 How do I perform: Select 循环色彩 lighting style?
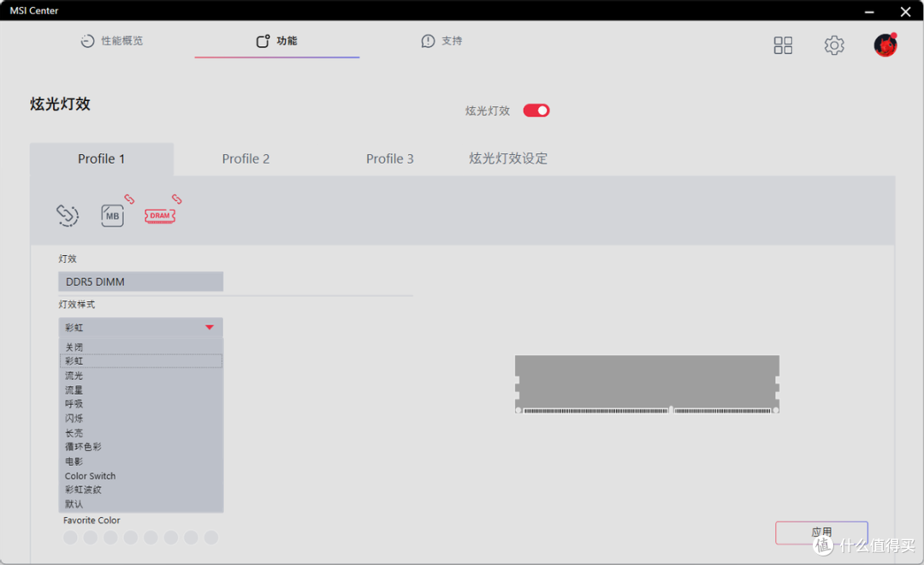pos(141,447)
